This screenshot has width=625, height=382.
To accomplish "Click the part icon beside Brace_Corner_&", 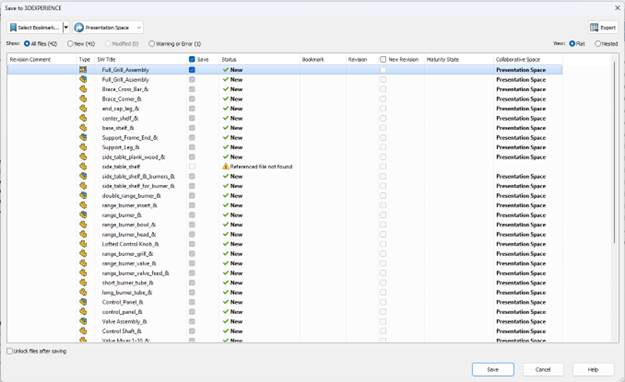I will [x=83, y=99].
